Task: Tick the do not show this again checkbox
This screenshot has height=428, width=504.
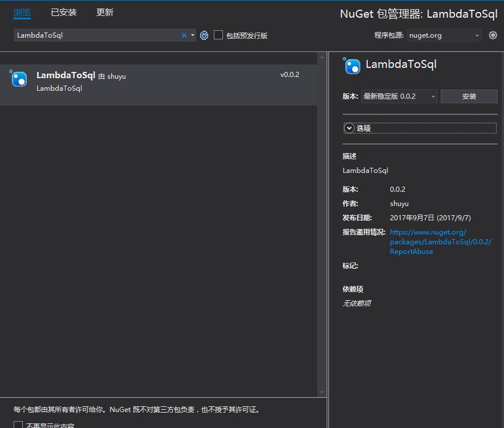Action: pos(18,425)
